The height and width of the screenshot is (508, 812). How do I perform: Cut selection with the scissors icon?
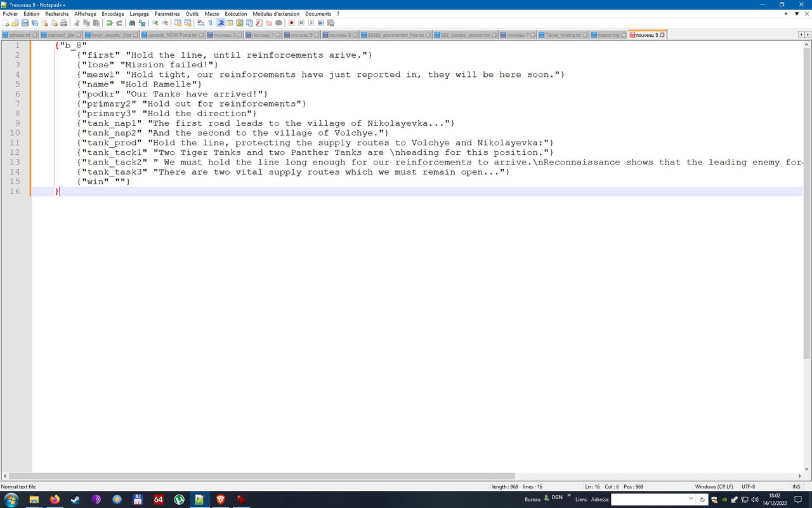click(77, 23)
